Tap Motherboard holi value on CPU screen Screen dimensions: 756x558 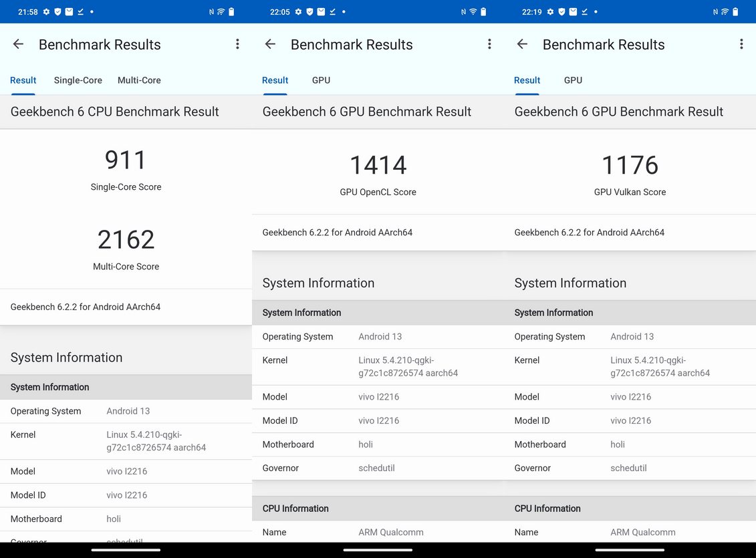(114, 519)
